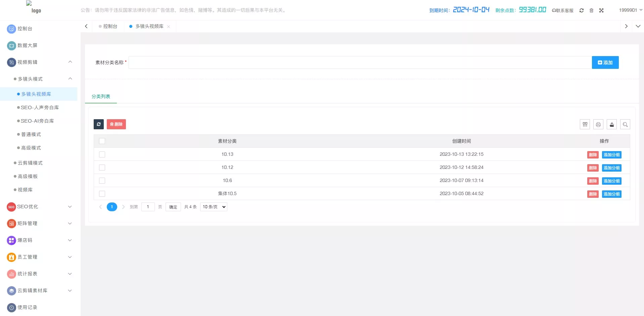Screen dimensions: 644x316
Task: Change page size with the 10条/页 dropdown
Action: click(x=213, y=207)
